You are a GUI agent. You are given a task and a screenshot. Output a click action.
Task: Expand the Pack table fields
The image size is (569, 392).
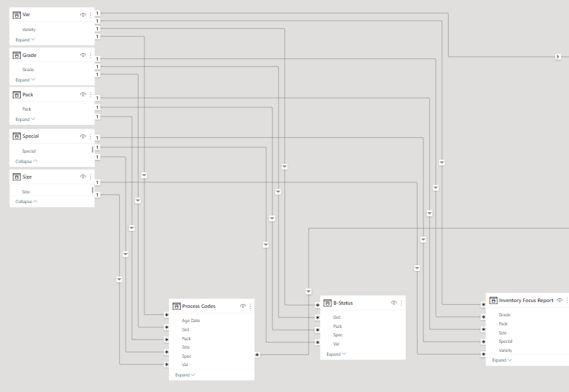pos(25,119)
